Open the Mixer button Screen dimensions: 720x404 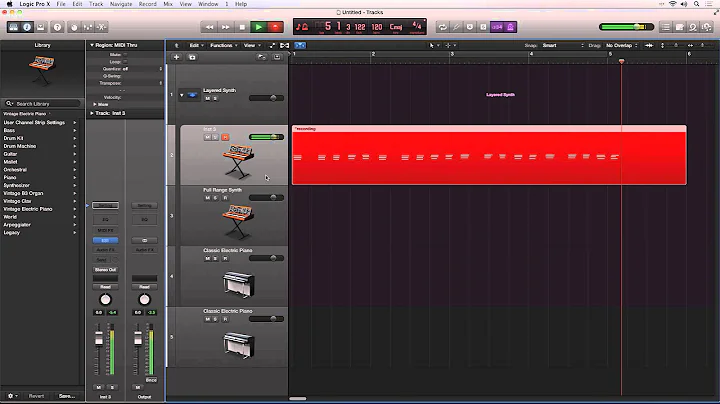87,27
